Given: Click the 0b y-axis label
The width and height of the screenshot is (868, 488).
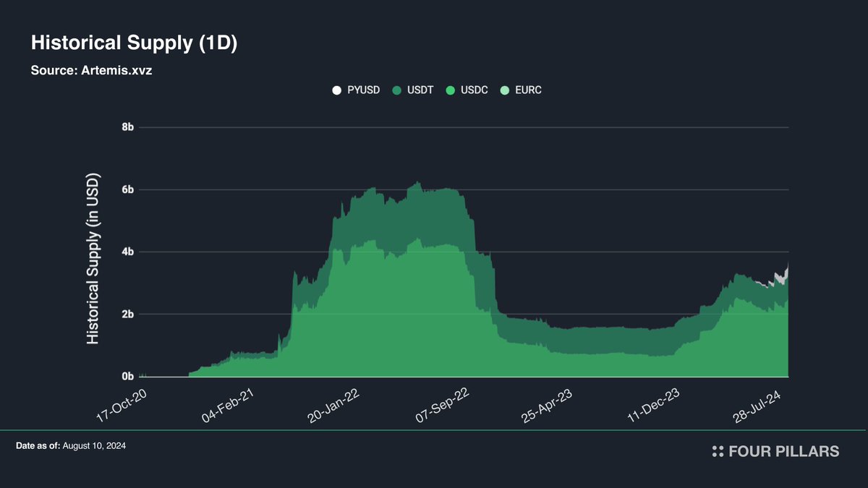Looking at the screenshot, I should (127, 377).
